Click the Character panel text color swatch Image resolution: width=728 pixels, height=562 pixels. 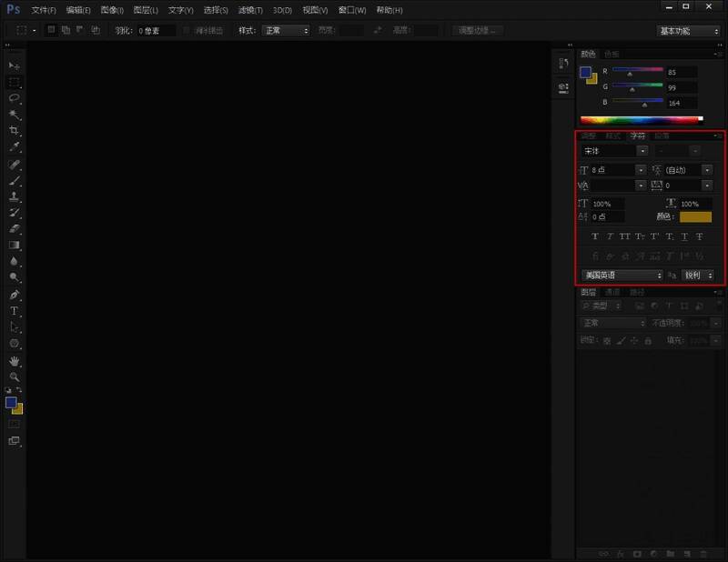coord(695,216)
